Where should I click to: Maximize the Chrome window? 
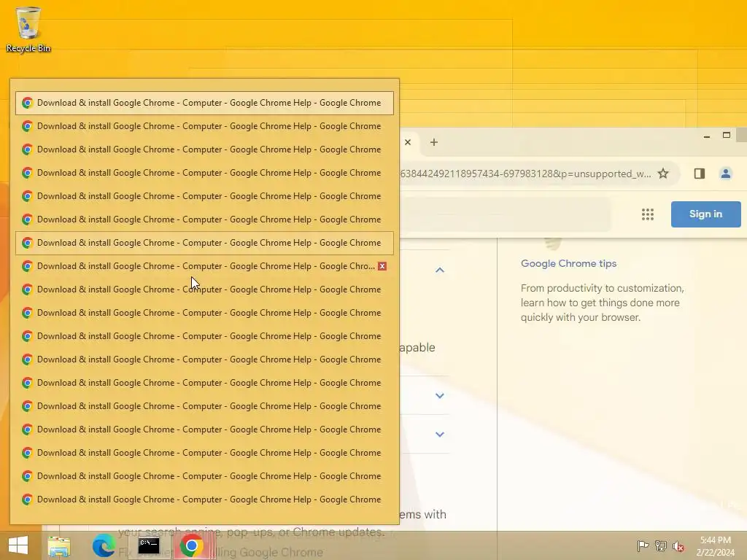[727, 135]
